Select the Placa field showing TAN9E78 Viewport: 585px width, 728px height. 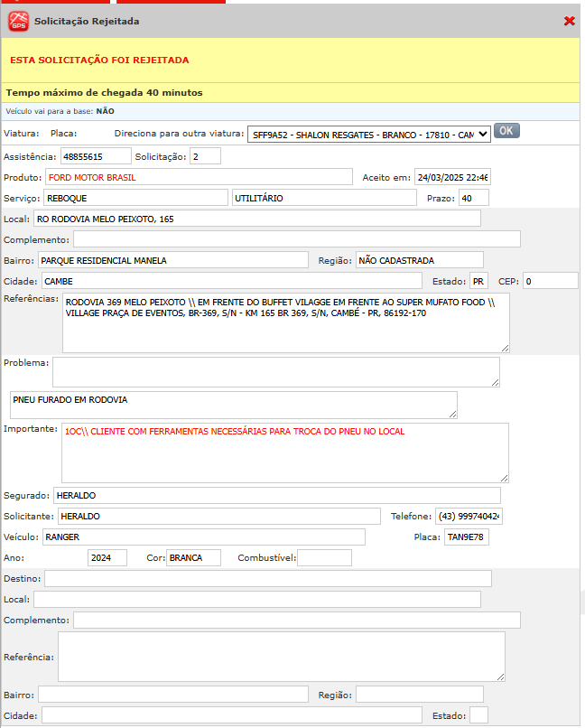click(466, 537)
